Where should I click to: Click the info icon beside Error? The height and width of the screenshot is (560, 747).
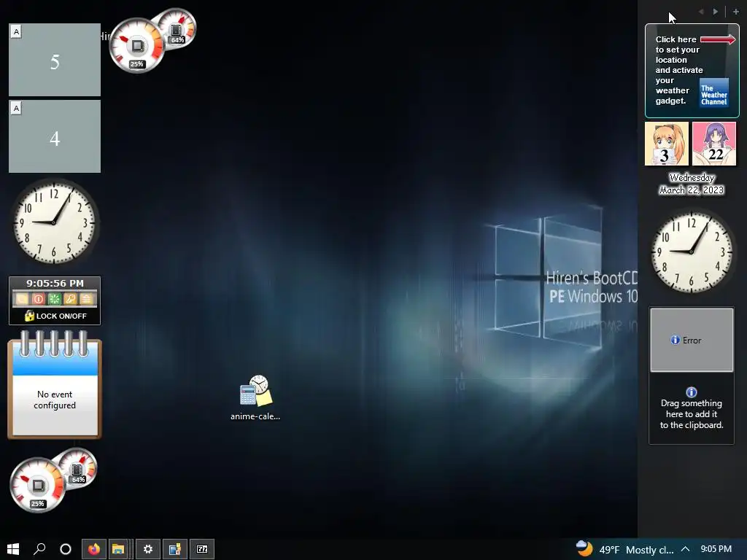[675, 340]
